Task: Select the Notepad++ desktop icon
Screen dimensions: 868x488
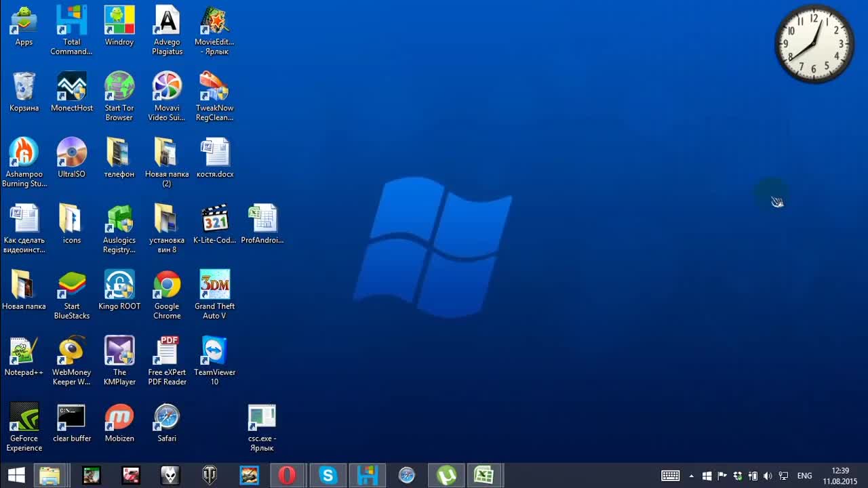Action: pyautogui.click(x=24, y=357)
